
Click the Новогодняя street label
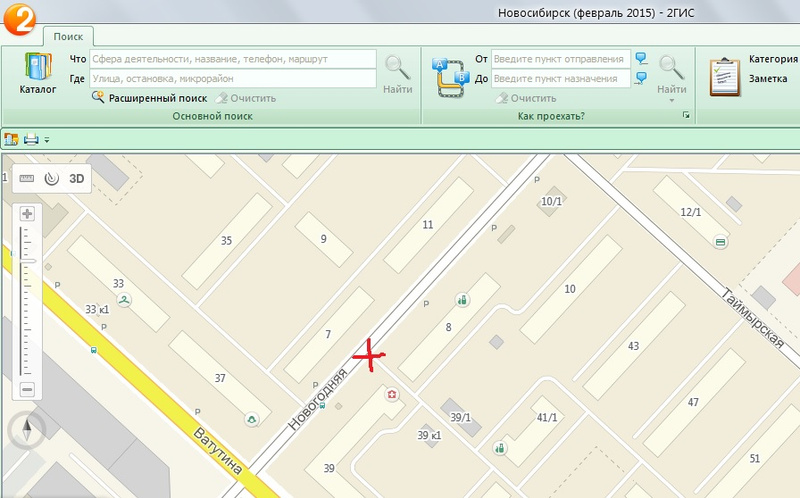317,399
